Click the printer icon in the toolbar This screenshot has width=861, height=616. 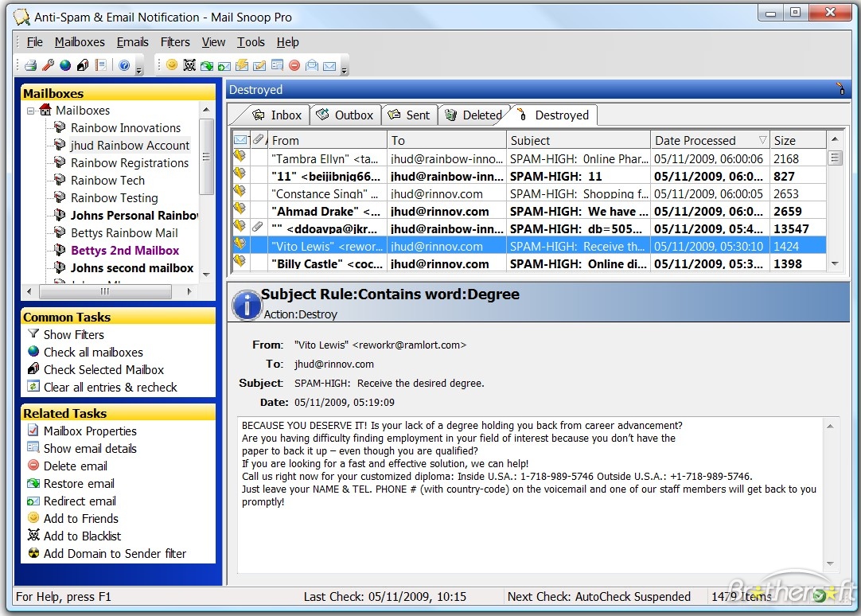pos(31,65)
